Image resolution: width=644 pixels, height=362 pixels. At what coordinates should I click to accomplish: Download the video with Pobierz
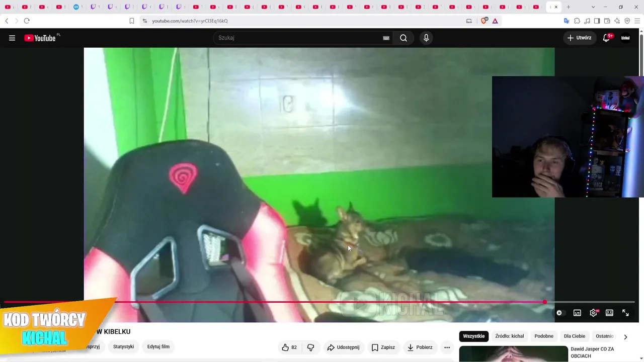[x=420, y=347]
